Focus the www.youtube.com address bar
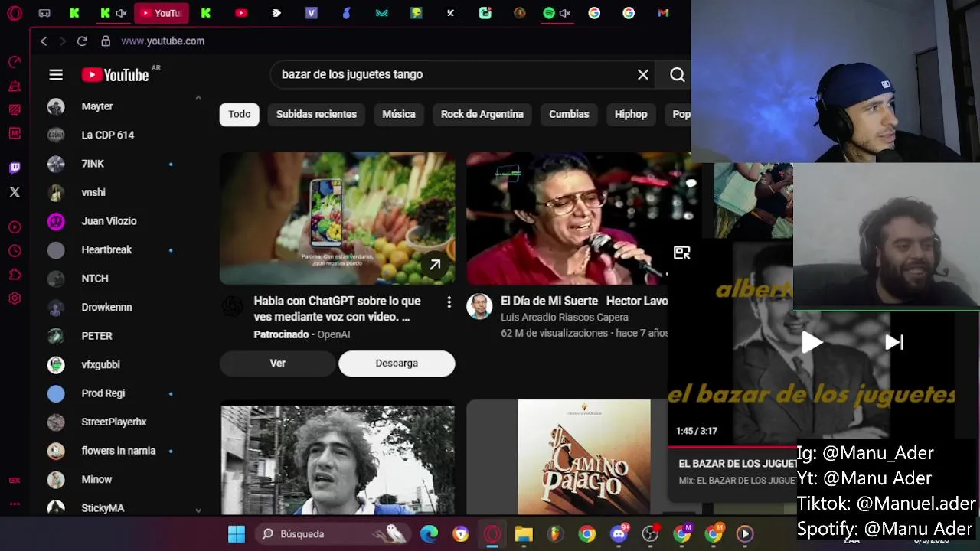 (162, 41)
